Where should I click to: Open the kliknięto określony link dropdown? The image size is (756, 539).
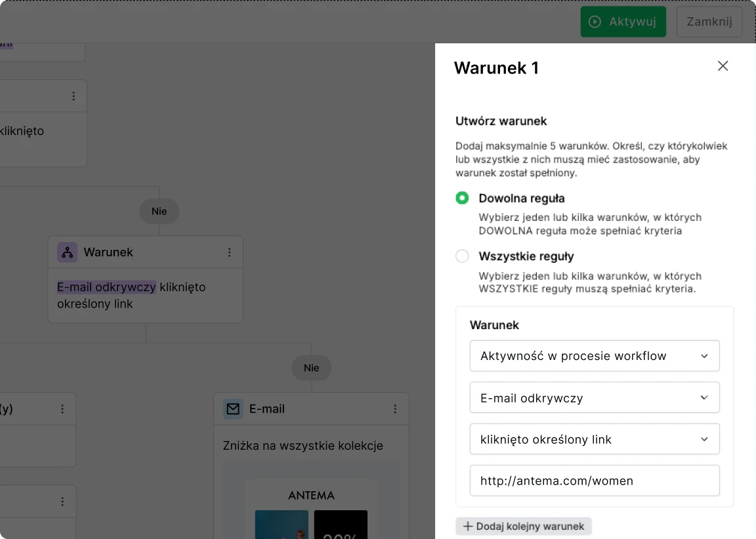(595, 439)
